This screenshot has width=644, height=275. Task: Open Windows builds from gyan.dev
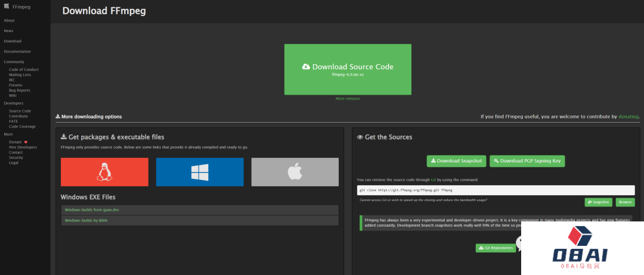tap(91, 210)
